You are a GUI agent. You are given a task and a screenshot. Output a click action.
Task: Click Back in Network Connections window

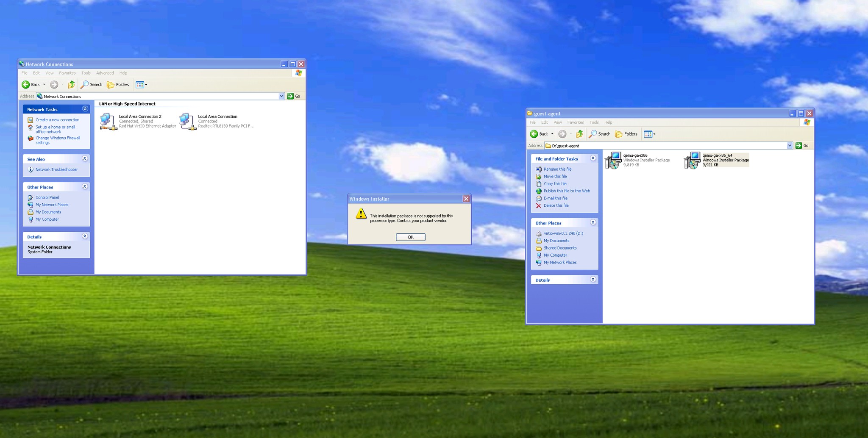31,85
